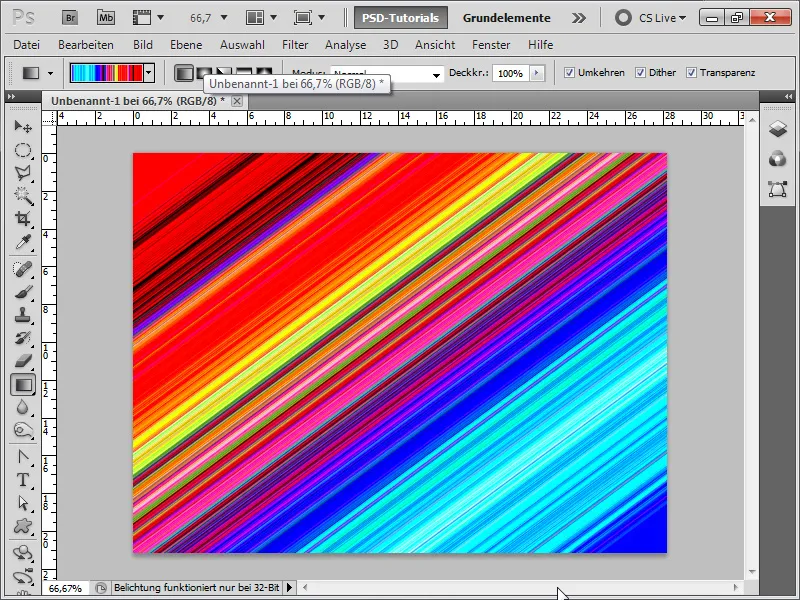Open the arrange documents dropdown

(273, 18)
